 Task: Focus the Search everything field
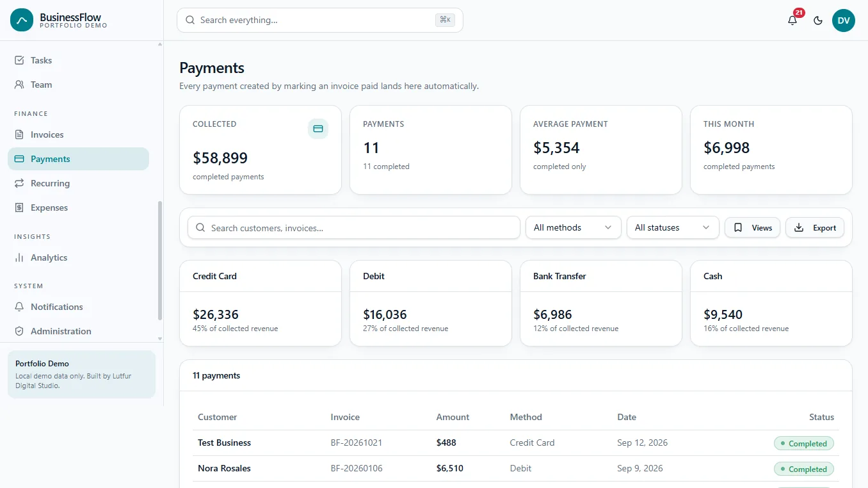320,20
